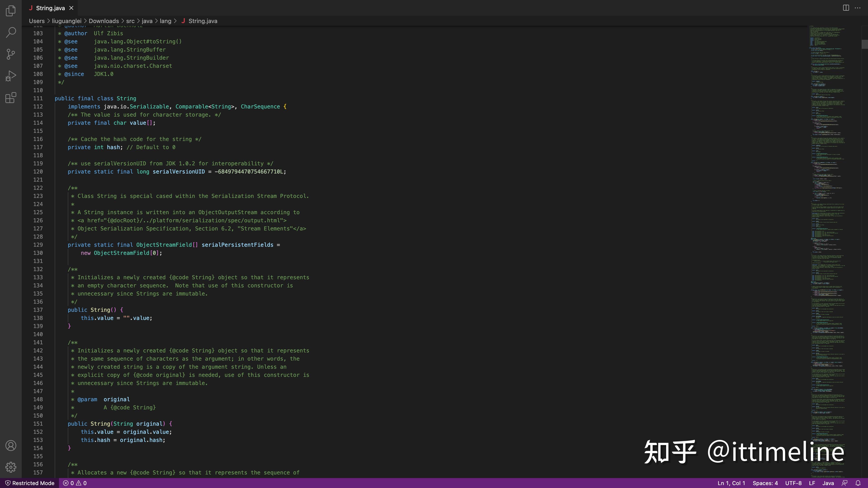The width and height of the screenshot is (868, 488).
Task: Split the editor to the right
Action: pyautogui.click(x=846, y=8)
